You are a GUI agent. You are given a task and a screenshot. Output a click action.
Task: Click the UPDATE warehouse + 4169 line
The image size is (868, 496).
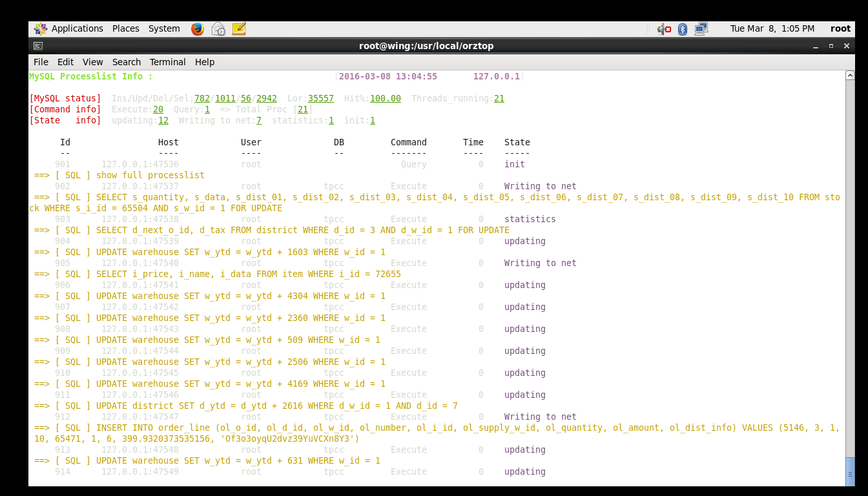[210, 384]
